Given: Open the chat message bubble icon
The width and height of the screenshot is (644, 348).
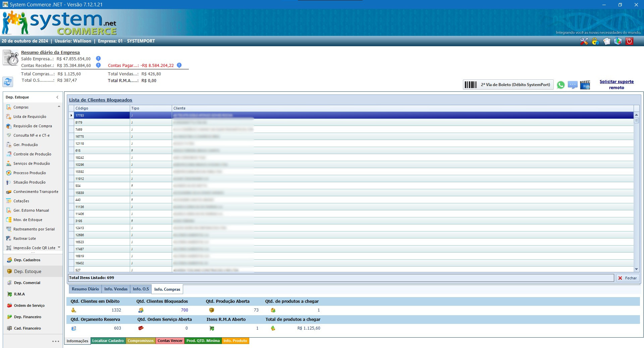Looking at the screenshot, I should click(x=573, y=85).
